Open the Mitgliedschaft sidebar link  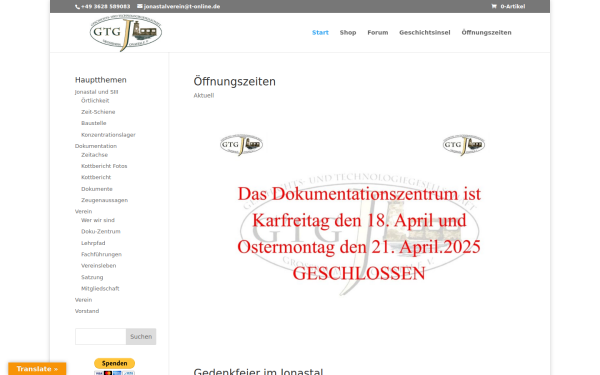[x=100, y=289]
